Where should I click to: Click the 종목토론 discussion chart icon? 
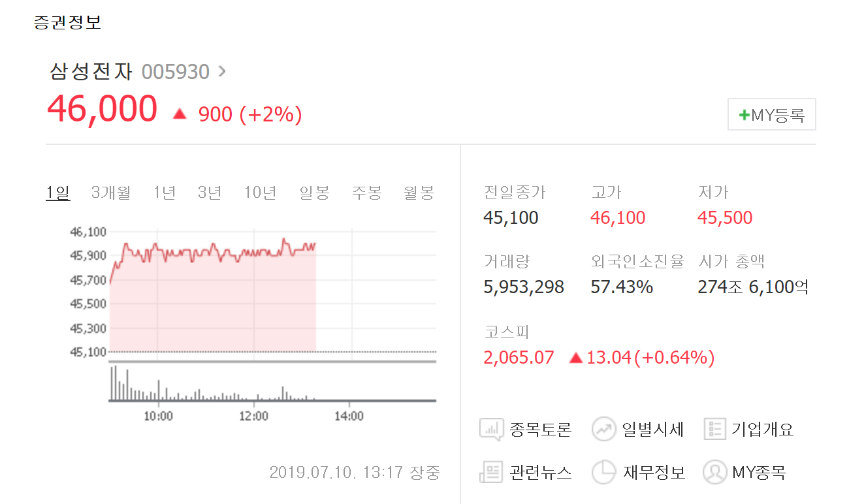pyautogui.click(x=490, y=430)
